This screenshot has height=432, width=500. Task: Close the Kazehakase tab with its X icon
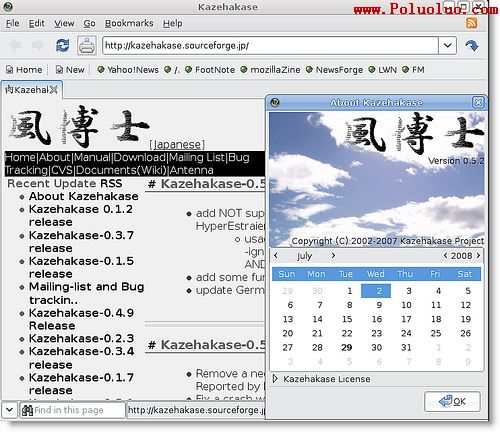tap(54, 89)
